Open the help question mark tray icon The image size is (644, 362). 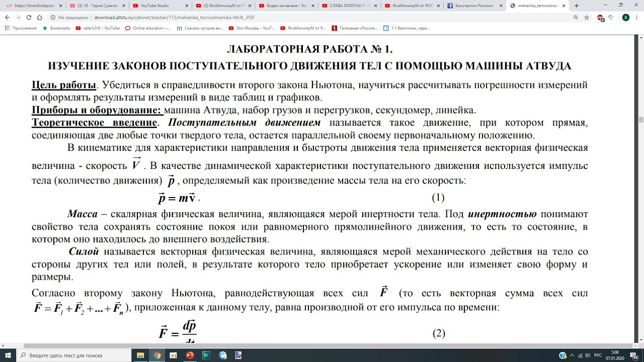tap(563, 355)
